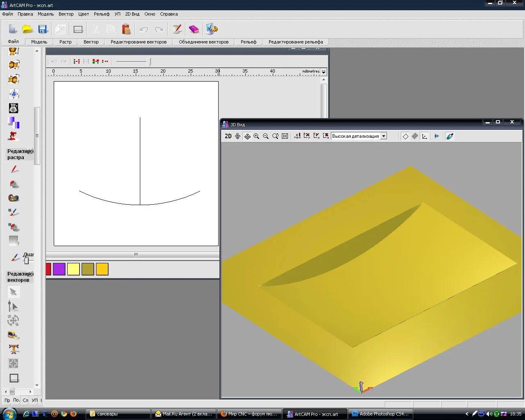Click the brush diameter slider handle
The height and width of the screenshot is (420, 525).
point(27,261)
